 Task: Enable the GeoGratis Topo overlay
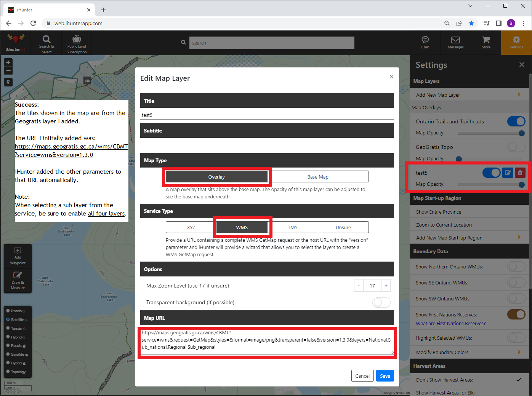pos(516,147)
